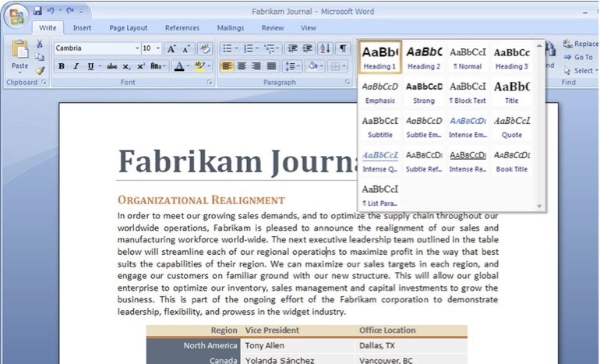Switch to the Review tab
Screen dimensions: 600x364
273,28
